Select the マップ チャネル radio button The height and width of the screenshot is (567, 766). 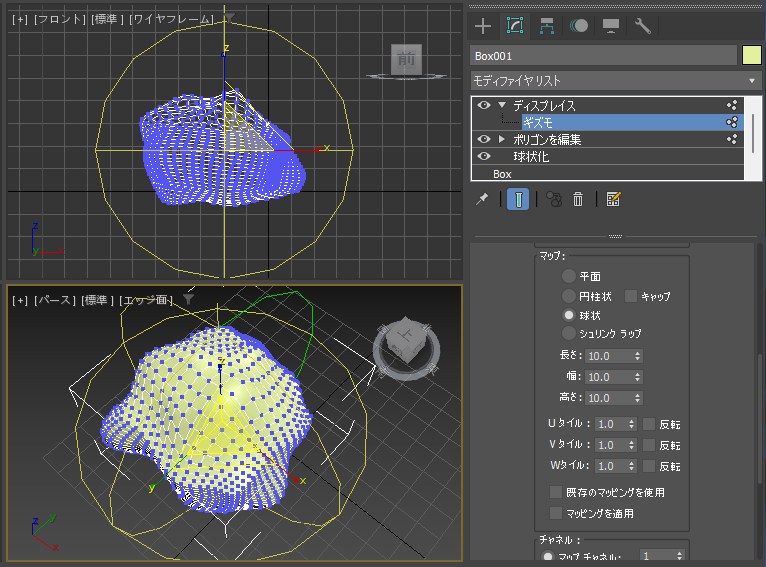point(548,556)
